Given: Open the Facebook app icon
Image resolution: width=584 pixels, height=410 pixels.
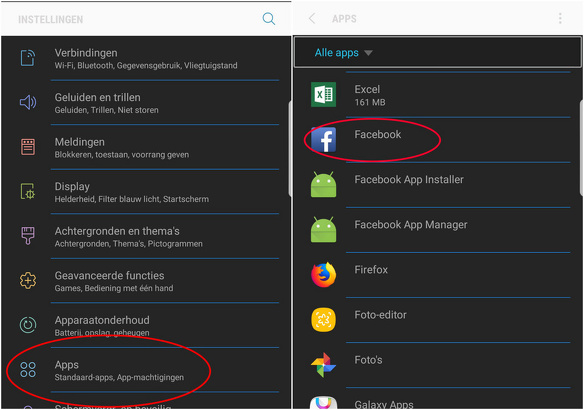Looking at the screenshot, I should tap(323, 140).
